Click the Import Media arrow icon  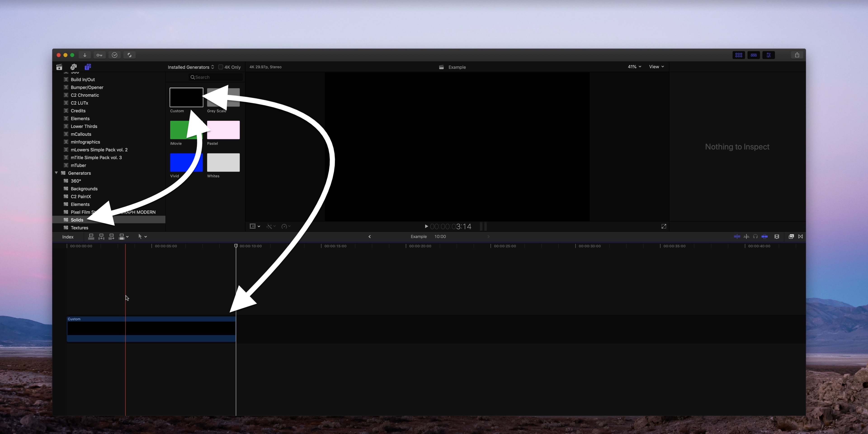pyautogui.click(x=85, y=55)
